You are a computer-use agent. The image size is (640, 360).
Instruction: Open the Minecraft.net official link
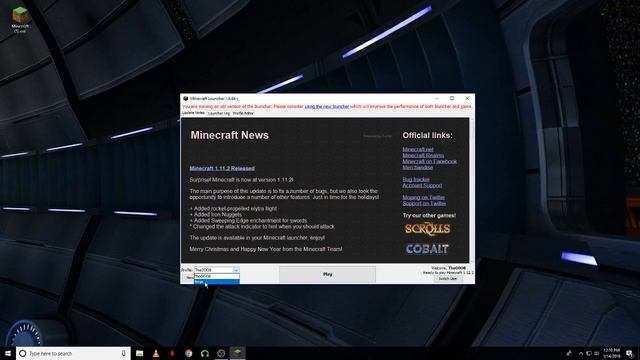418,149
